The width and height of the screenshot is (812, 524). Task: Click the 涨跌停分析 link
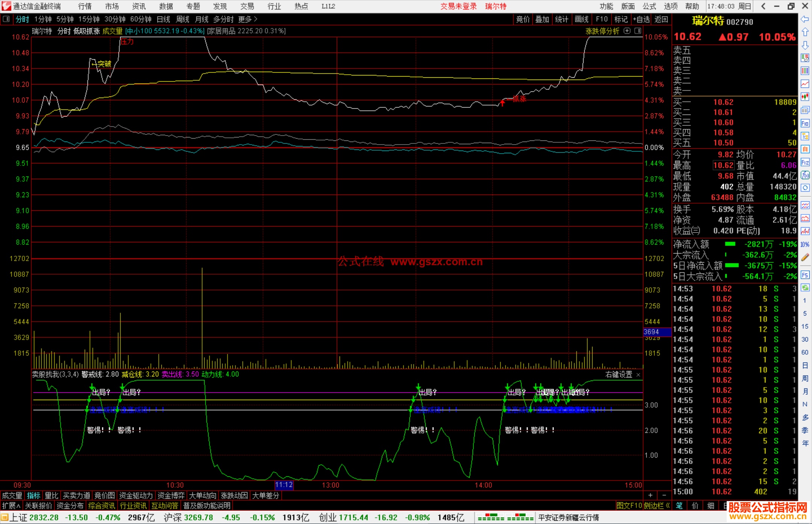602,31
